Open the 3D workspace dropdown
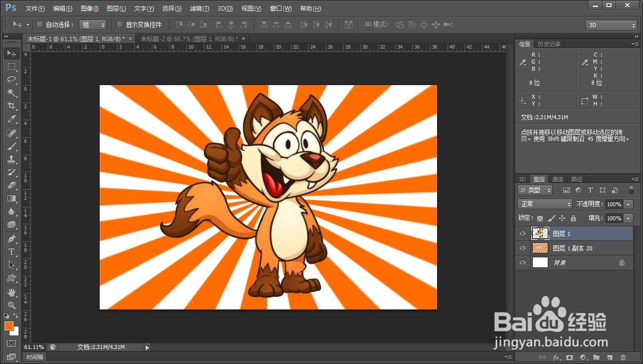Screen dimensions: 643x364 611,25
